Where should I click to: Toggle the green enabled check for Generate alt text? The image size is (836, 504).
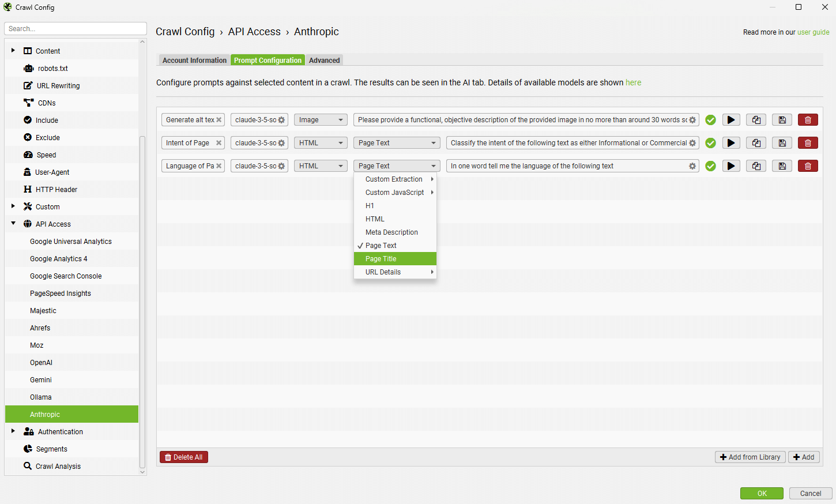[x=711, y=120]
